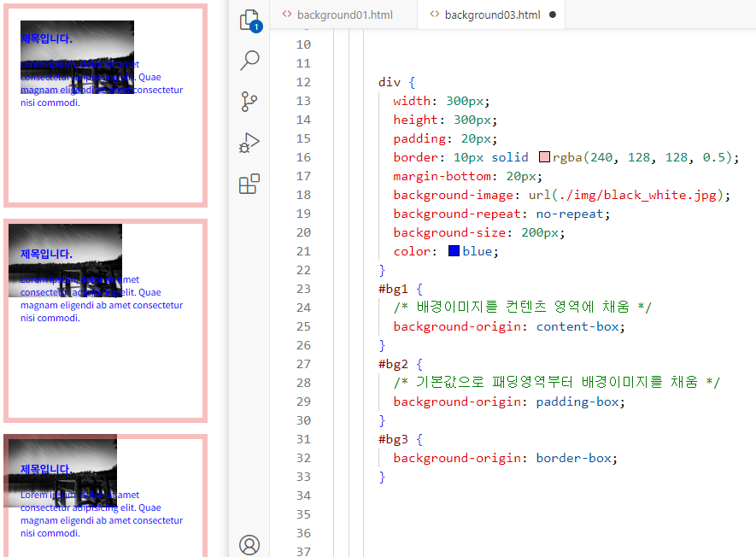The image size is (756, 557).
Task: Open the Run and Debug icon
Action: pyautogui.click(x=249, y=143)
